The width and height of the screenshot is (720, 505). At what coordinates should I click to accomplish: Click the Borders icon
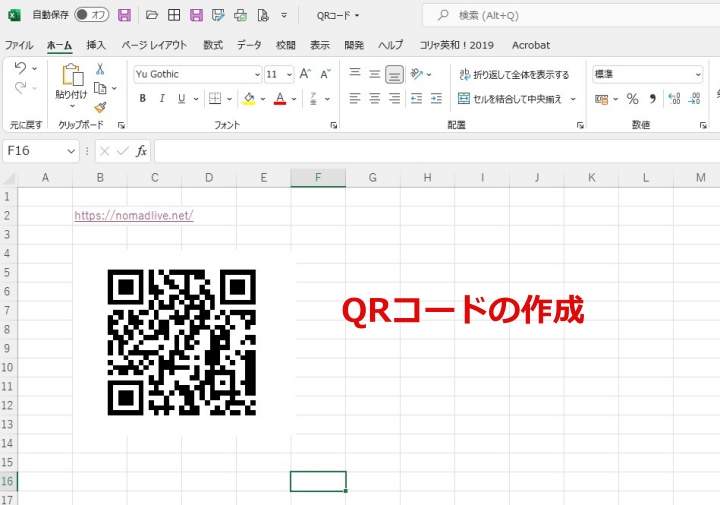pos(215,98)
